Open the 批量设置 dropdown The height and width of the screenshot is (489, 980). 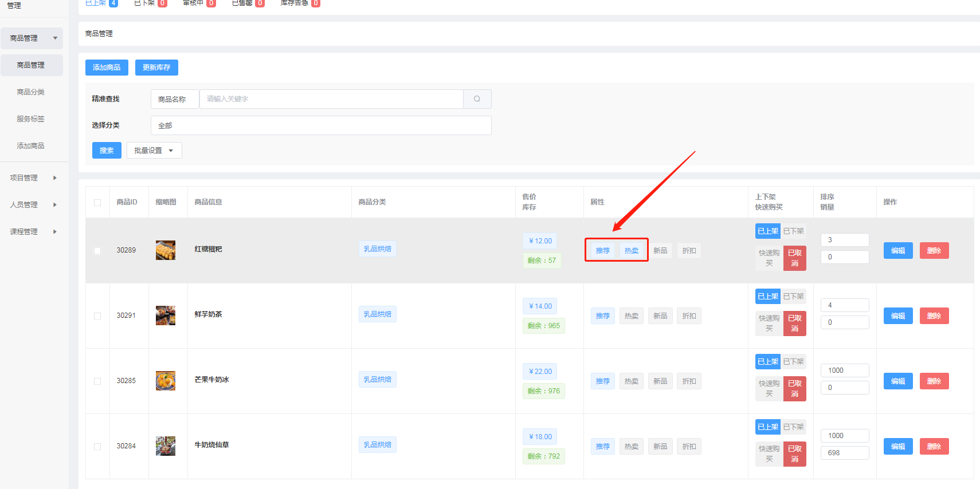(x=154, y=151)
